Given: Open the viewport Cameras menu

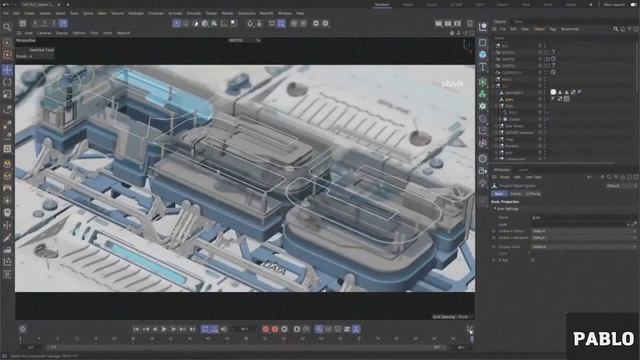Looking at the screenshot, I should [44, 33].
